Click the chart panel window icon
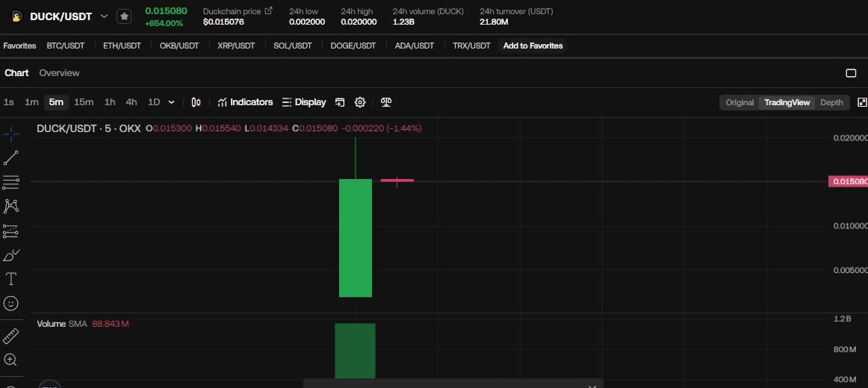The image size is (868, 388). coord(851,73)
